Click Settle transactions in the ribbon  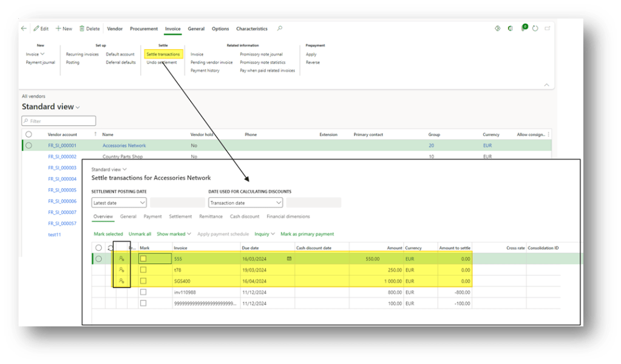pos(163,54)
